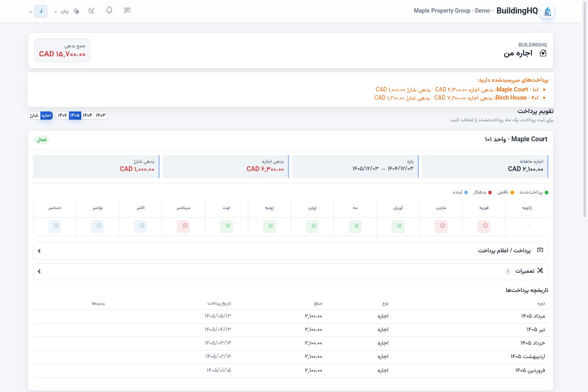Screen dimensions: 588x392
Task: Select the ۱۴۰۳ year tab
Action: [x=100, y=116]
